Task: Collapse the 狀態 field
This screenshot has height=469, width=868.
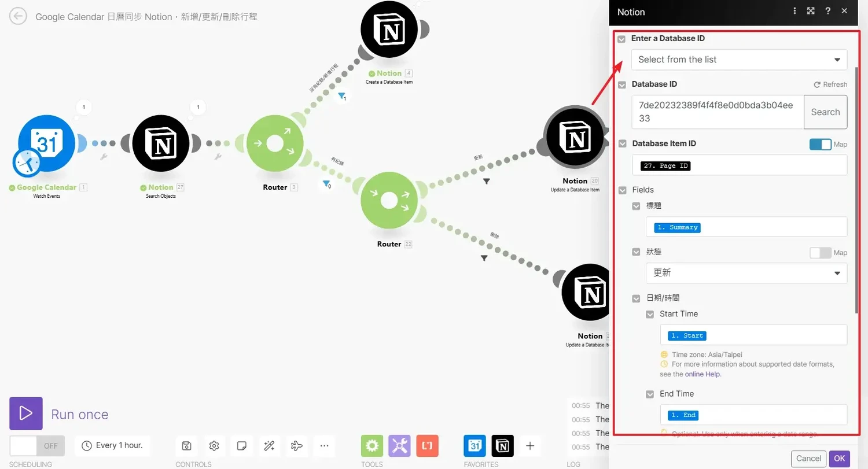Action: 636,252
